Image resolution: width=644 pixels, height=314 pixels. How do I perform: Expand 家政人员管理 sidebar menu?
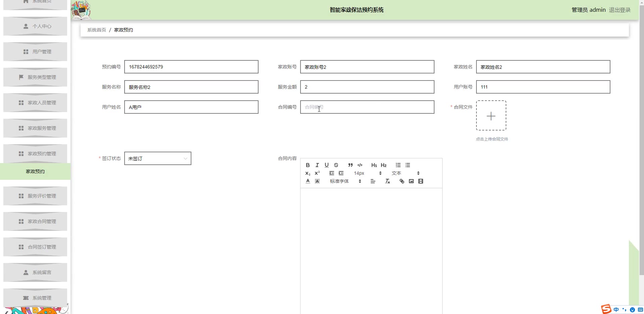point(35,103)
